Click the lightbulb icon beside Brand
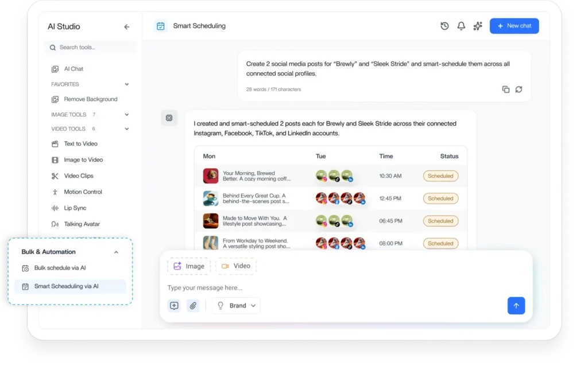The width and height of the screenshot is (588, 366). (x=220, y=306)
